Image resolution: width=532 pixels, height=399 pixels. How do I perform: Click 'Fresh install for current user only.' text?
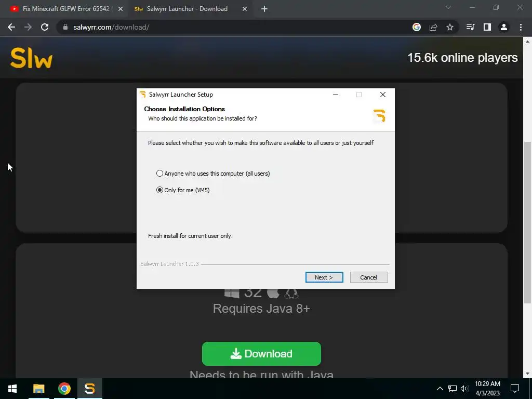point(190,236)
